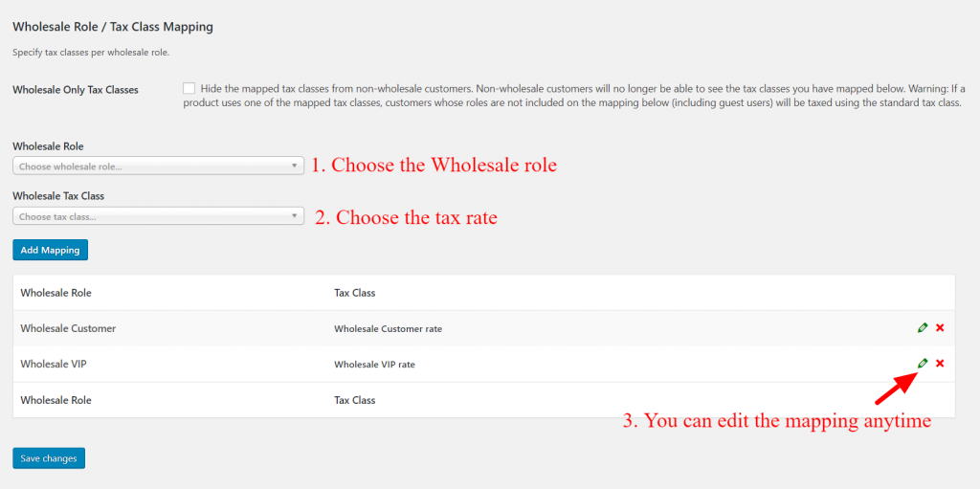The width and height of the screenshot is (980, 489).
Task: Click the Save changes button
Action: tap(49, 458)
